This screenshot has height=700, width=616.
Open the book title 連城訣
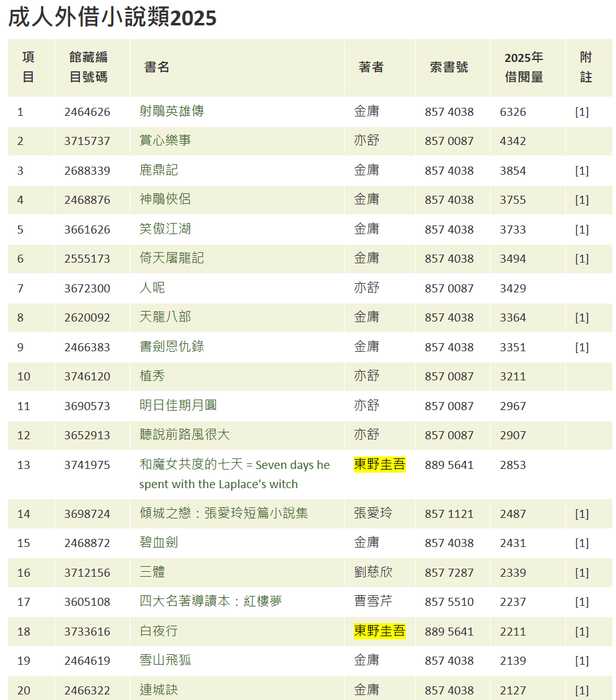click(159, 689)
